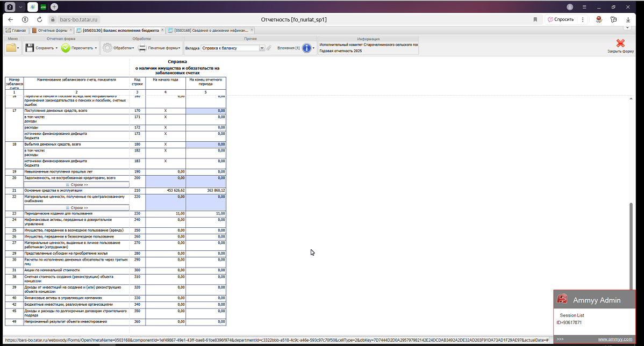Image resolution: width=644 pixels, height=346 pixels.
Task: Click the tab counter showing 2
Action: coord(10,7)
